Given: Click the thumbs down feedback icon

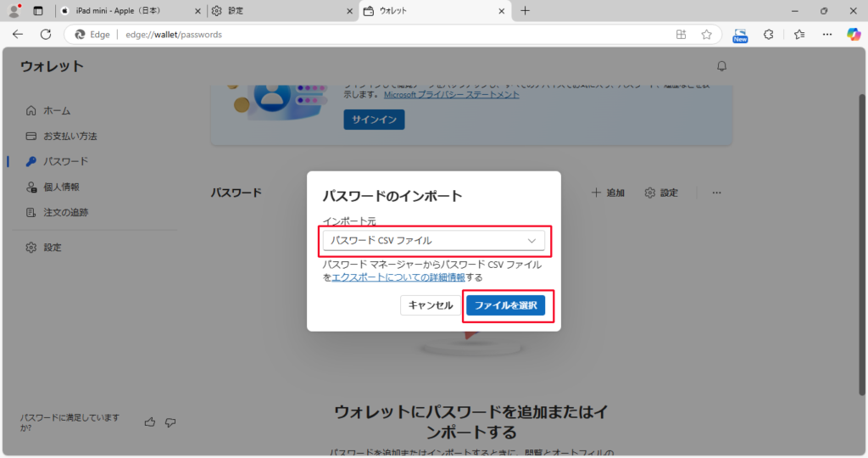Looking at the screenshot, I should coord(170,422).
